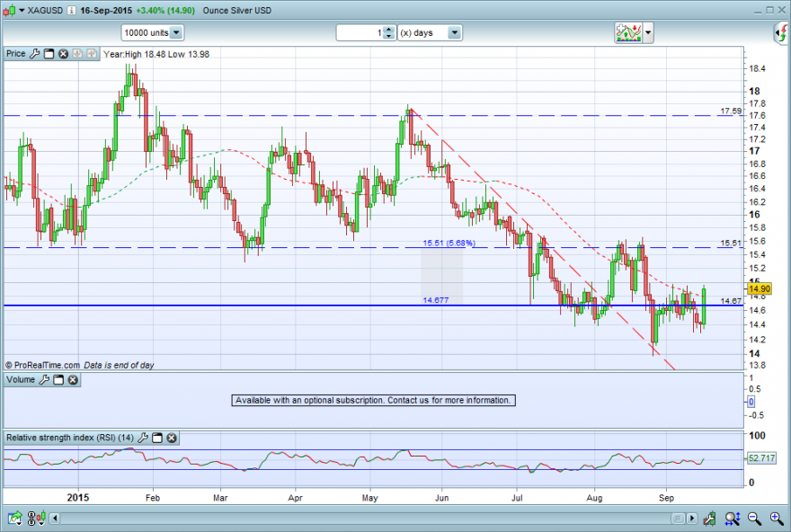Select the 17.59 resistance line label
Screen dimensions: 791x532
tap(731, 111)
